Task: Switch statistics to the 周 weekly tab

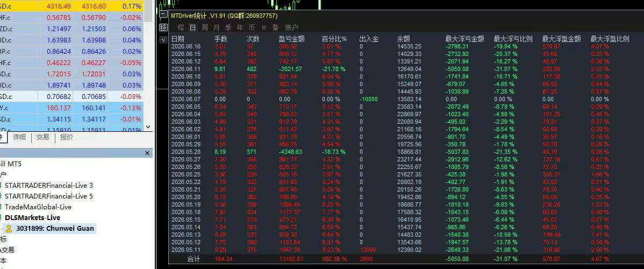Action: (x=204, y=27)
